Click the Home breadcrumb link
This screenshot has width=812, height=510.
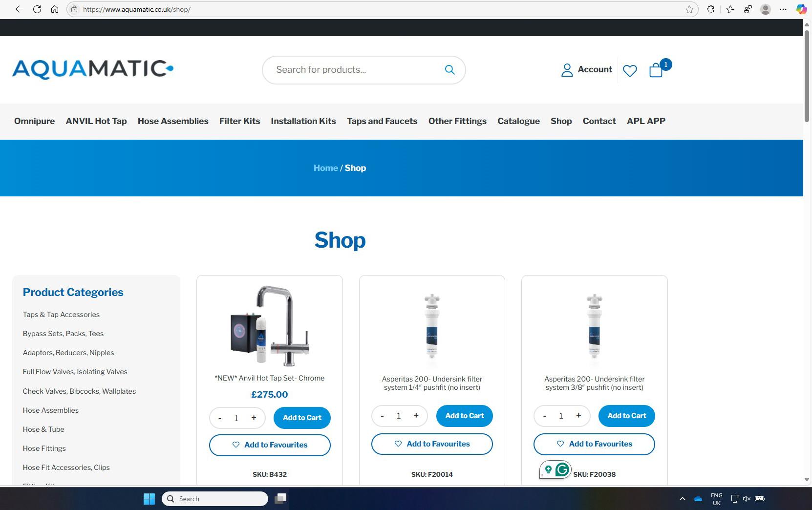(326, 168)
